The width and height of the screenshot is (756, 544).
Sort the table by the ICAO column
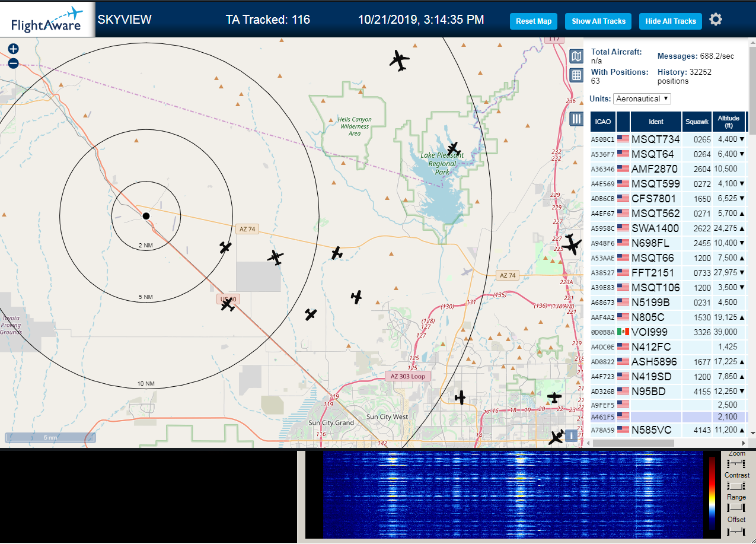(x=603, y=122)
